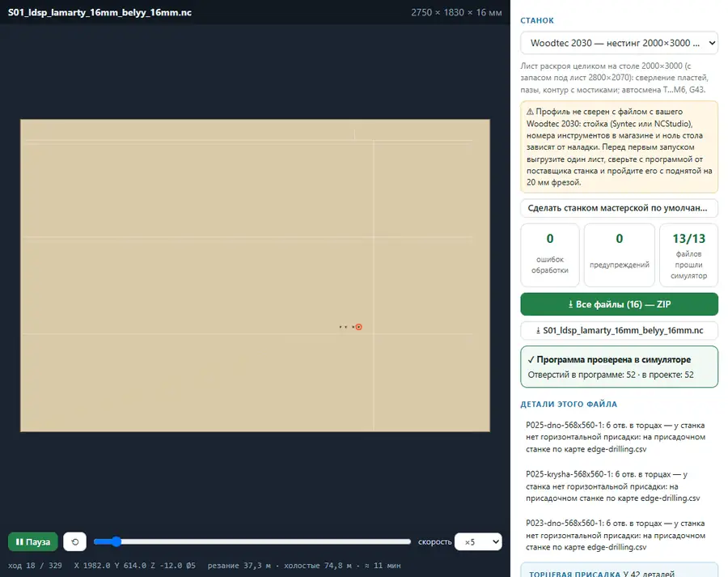Screen dimensions: 728x577
Task: Click the '13/13 файлов прошли симулятор' card
Action: pyautogui.click(x=688, y=255)
